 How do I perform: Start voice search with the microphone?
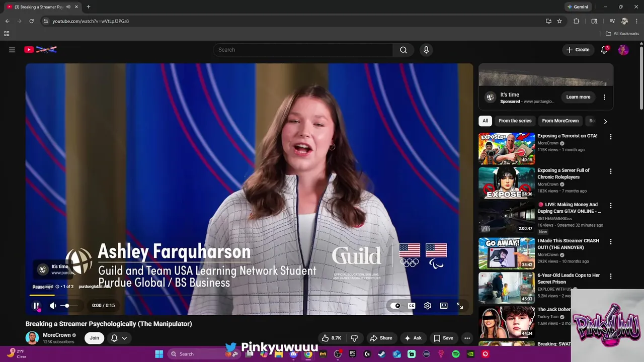point(426,50)
